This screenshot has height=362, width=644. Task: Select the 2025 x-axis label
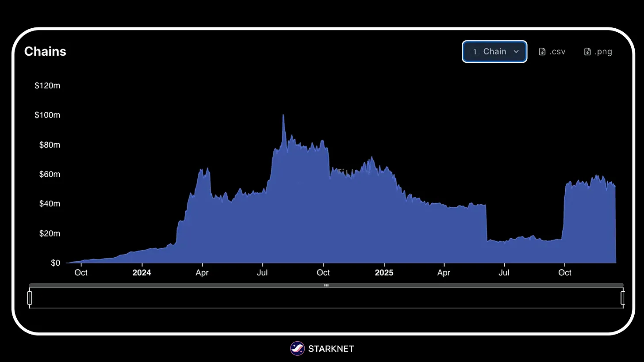tap(384, 273)
